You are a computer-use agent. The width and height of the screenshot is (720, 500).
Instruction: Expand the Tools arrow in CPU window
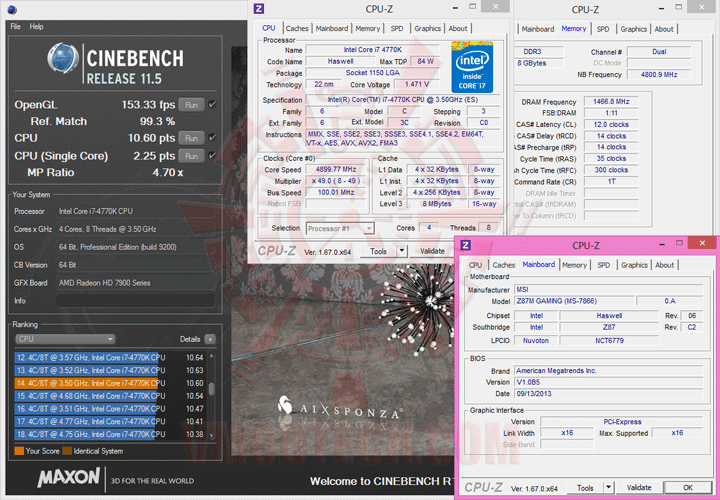coord(401,251)
